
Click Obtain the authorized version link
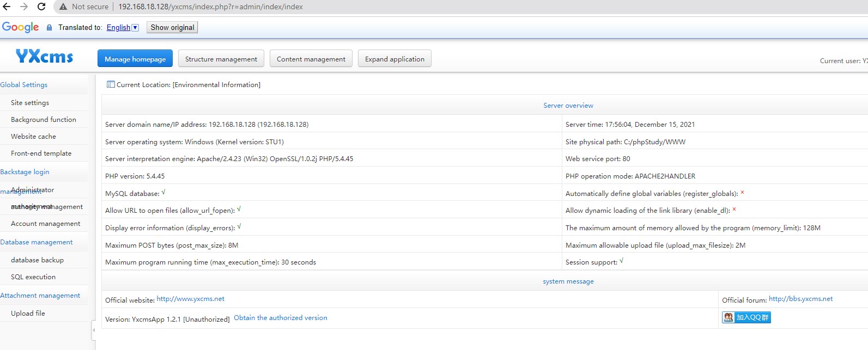pos(281,318)
